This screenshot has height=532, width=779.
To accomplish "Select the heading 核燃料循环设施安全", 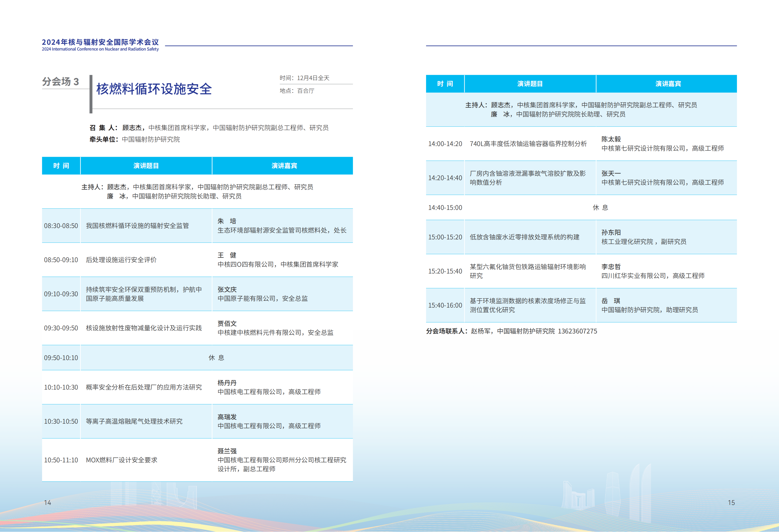I will (x=154, y=89).
